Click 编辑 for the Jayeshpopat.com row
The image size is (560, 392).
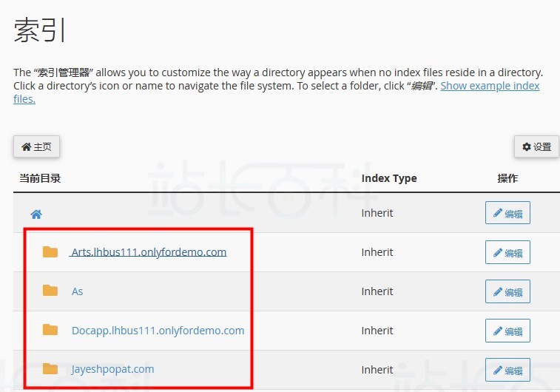507,371
